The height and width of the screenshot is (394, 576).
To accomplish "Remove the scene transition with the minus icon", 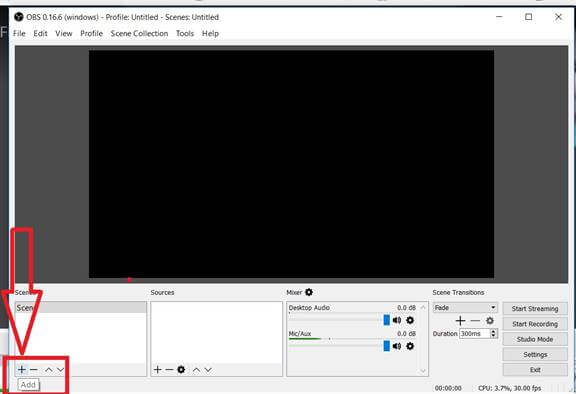I will point(475,321).
